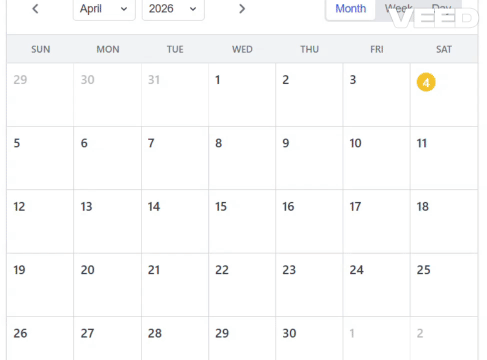This screenshot has width=487, height=360.
Task: Select April 30 cell
Action: [x=309, y=338]
